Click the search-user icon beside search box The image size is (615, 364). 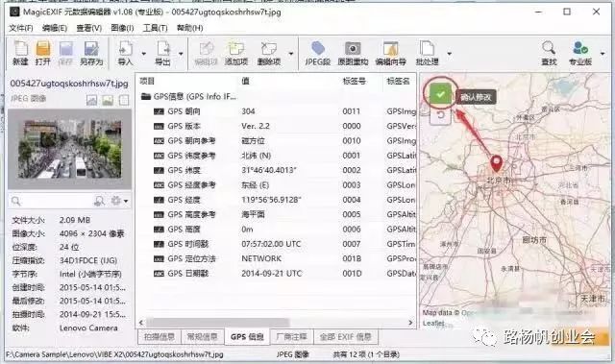pyautogui.click(x=100, y=201)
